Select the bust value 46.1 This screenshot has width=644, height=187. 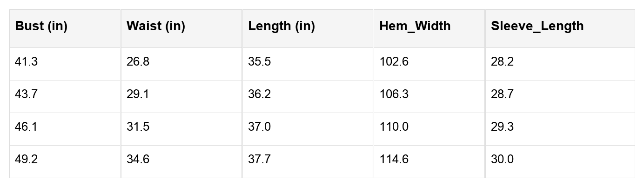27,127
